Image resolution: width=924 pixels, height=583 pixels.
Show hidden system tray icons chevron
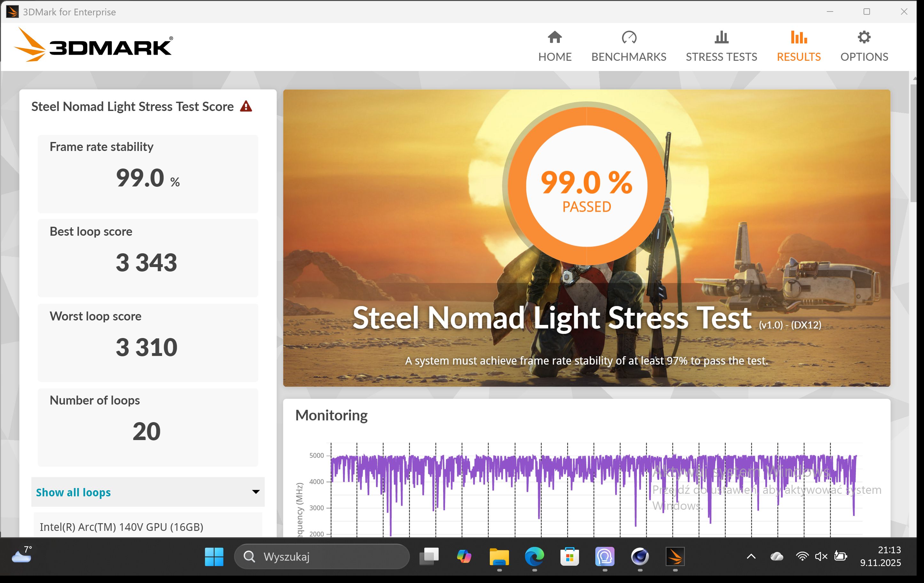tap(751, 556)
